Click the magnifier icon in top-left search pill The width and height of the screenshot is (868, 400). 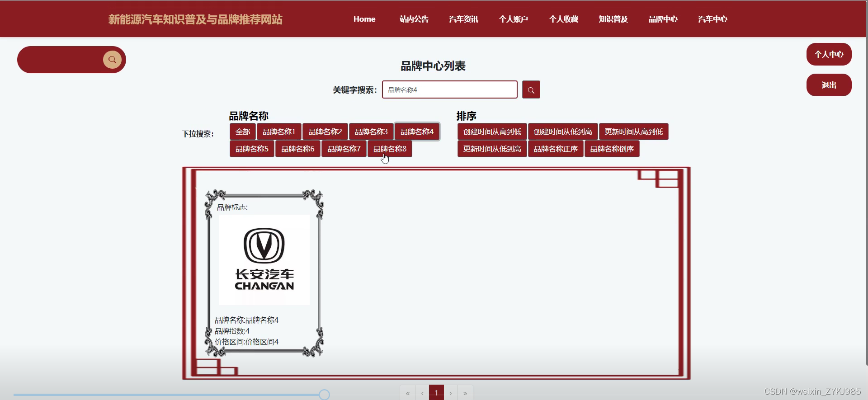[112, 60]
